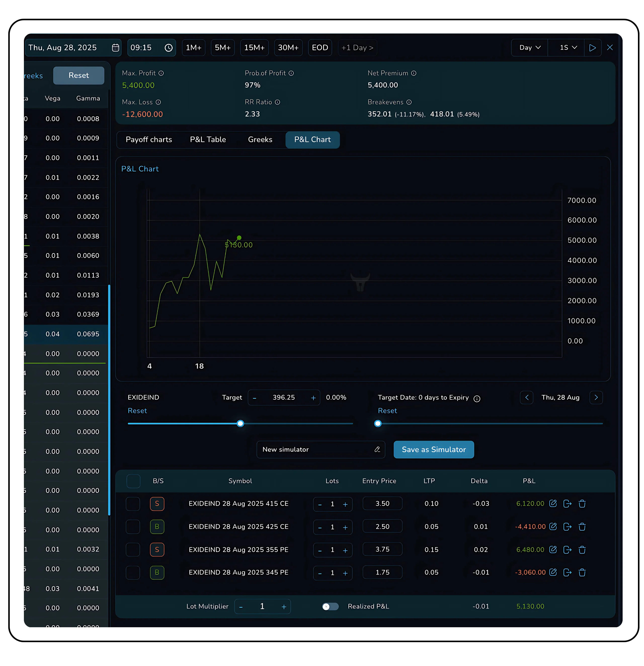
Task: Exit the 425 CE position leg
Action: point(567,526)
